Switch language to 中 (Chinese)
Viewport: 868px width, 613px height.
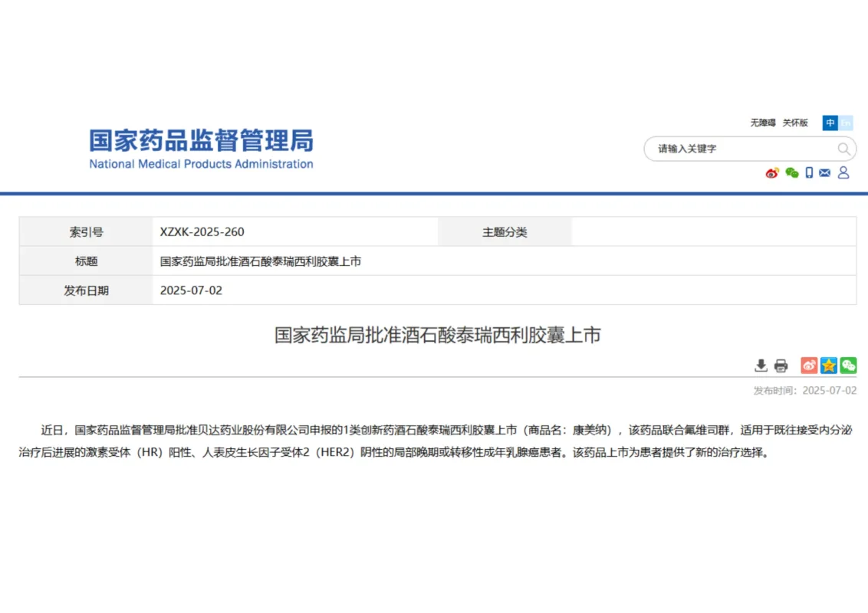tap(830, 123)
